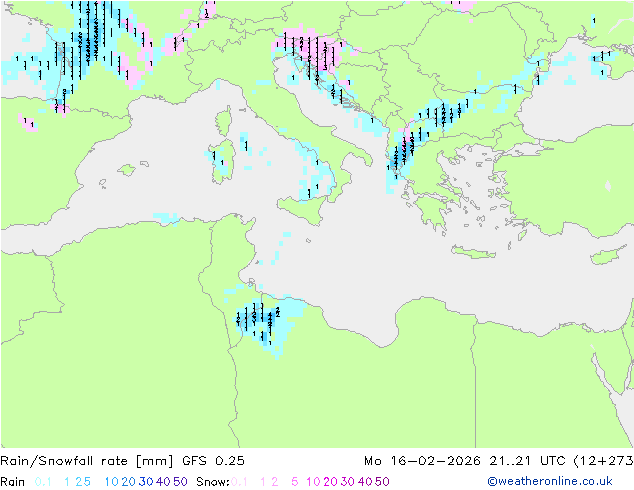Image resolution: width=634 pixels, height=490 pixels.
Task: Select the Snow 30 legend color value
Action: point(348,482)
